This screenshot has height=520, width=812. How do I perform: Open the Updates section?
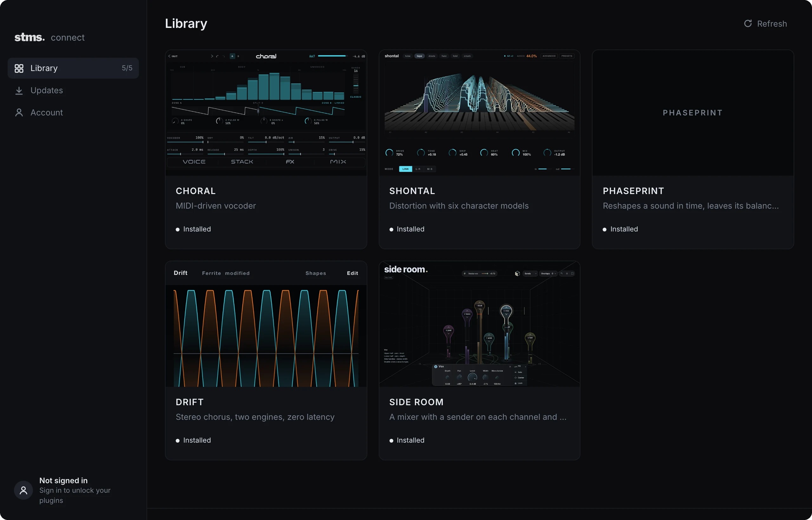pyautogui.click(x=73, y=90)
